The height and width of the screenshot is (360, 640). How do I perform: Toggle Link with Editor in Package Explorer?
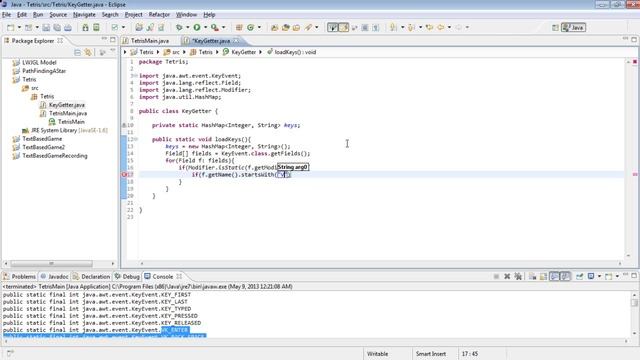tap(88, 52)
